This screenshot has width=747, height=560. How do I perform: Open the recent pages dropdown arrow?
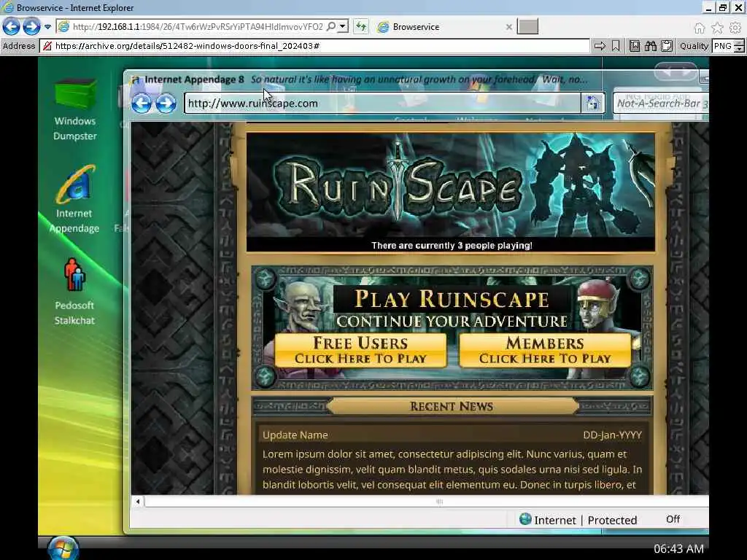(x=47, y=27)
